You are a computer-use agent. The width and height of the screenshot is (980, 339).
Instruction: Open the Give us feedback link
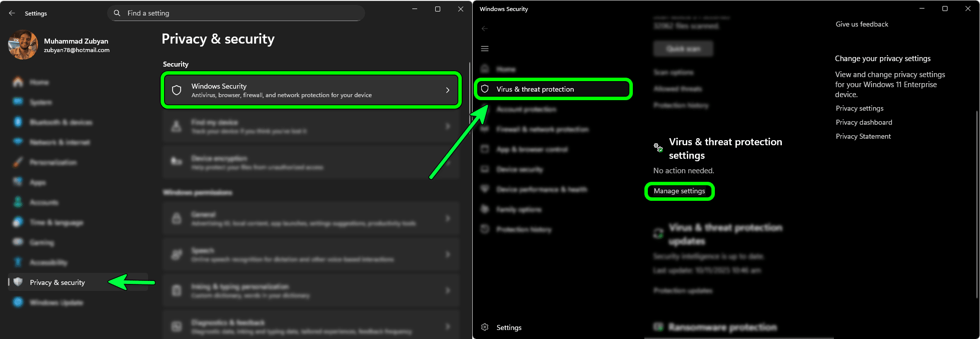tap(861, 24)
